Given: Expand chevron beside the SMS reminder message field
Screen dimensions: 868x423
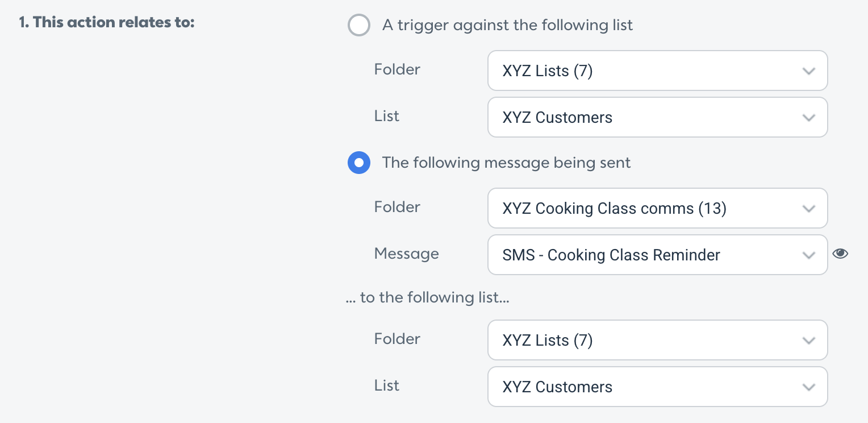Looking at the screenshot, I should (x=808, y=255).
